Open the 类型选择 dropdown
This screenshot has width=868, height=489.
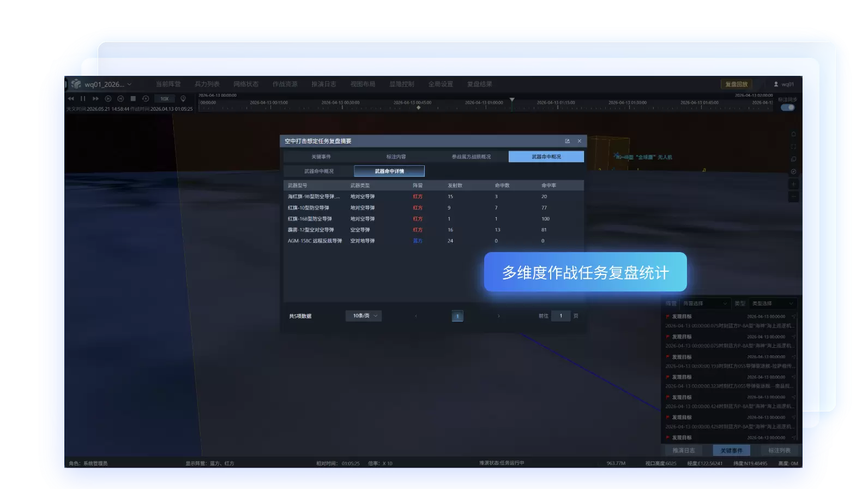[773, 303]
